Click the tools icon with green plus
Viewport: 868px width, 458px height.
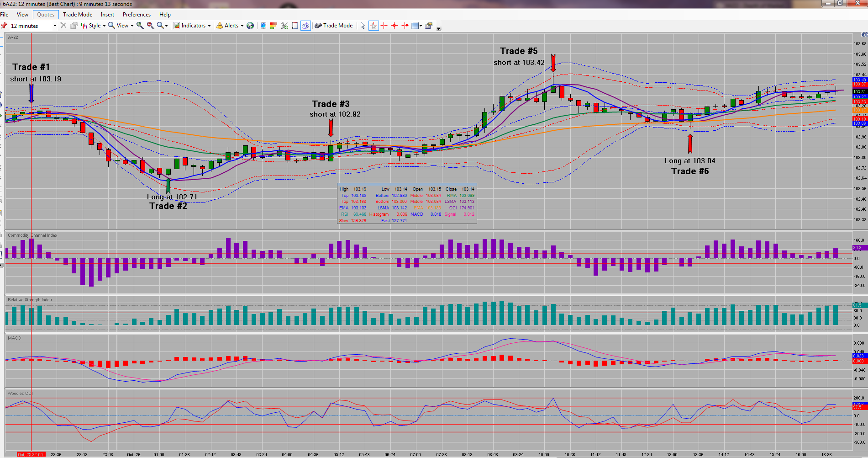click(x=284, y=26)
